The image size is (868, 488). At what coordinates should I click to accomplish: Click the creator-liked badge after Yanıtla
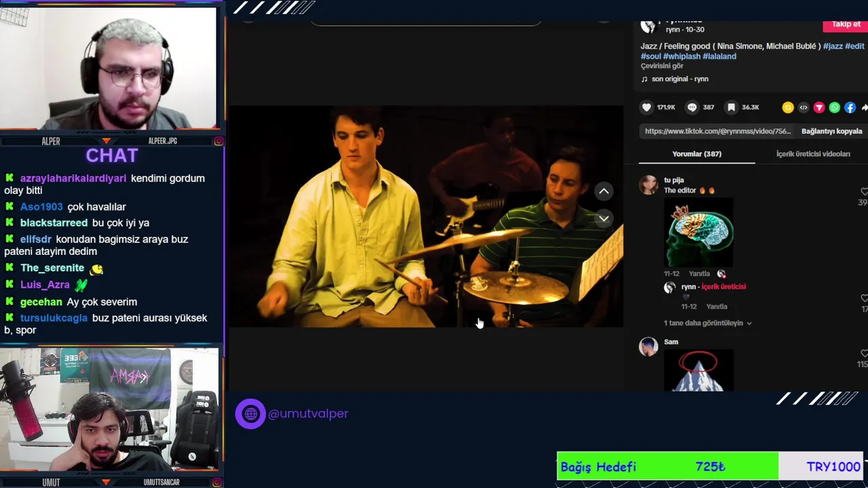[x=721, y=274]
